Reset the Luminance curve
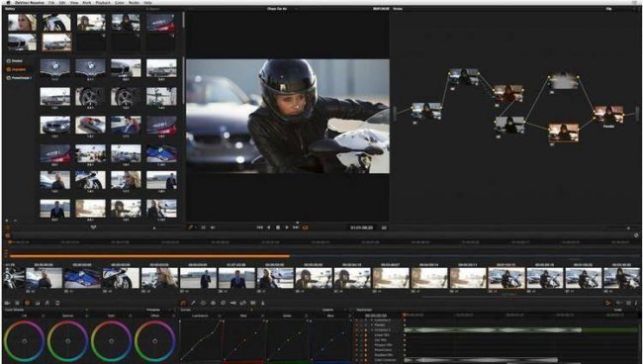 tap(219, 317)
